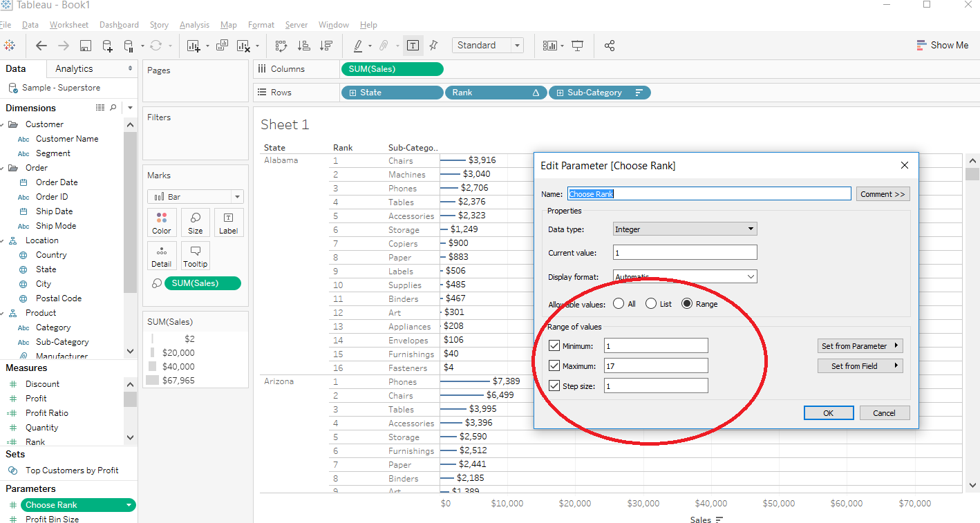This screenshot has width=980, height=523.
Task: Click the Clear Sheet toolbar icon
Action: [x=243, y=46]
